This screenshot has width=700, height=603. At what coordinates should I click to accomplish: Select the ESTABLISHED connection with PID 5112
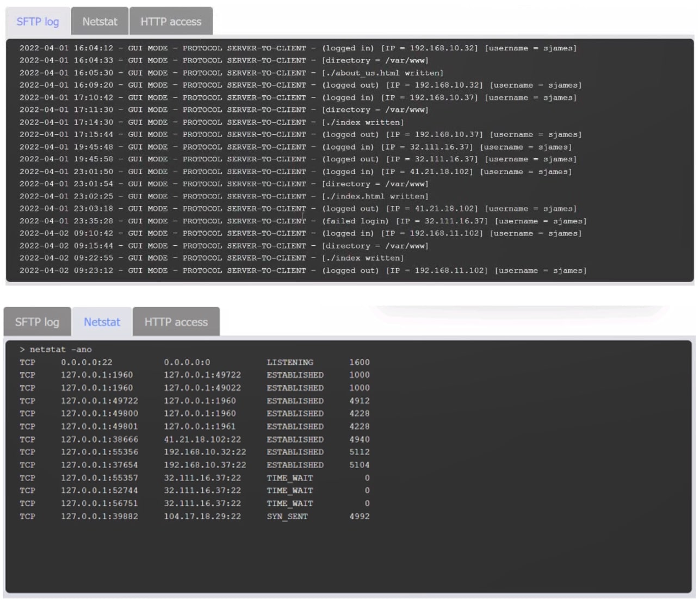click(x=196, y=452)
